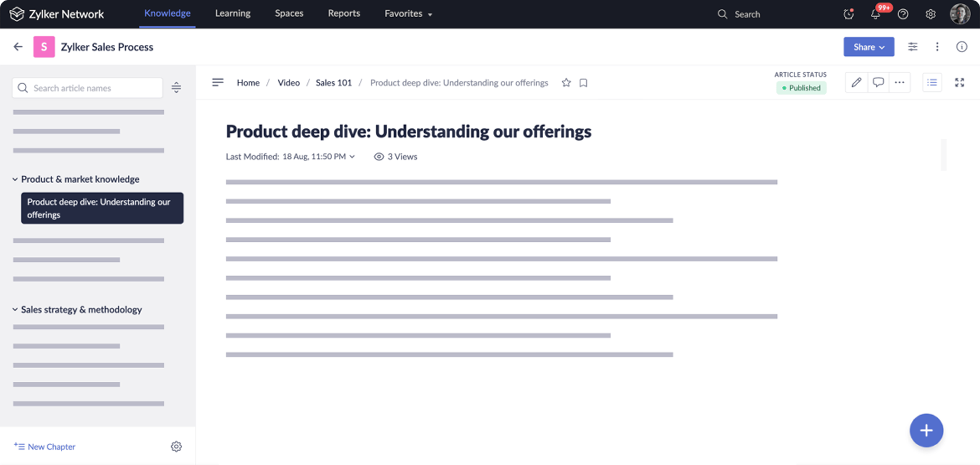Screen dimensions: 980x465
Task: Click the table of contents list icon
Action: (x=932, y=83)
